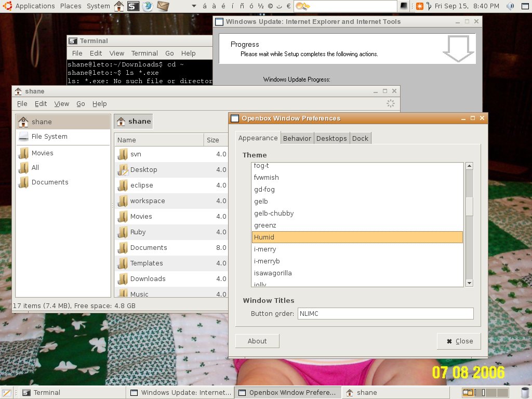Open the file browser Help menu
The width and height of the screenshot is (532, 399).
pyautogui.click(x=99, y=104)
